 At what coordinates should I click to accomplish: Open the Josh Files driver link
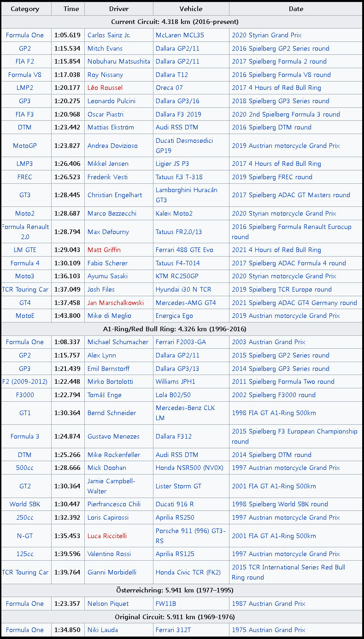coord(101,289)
